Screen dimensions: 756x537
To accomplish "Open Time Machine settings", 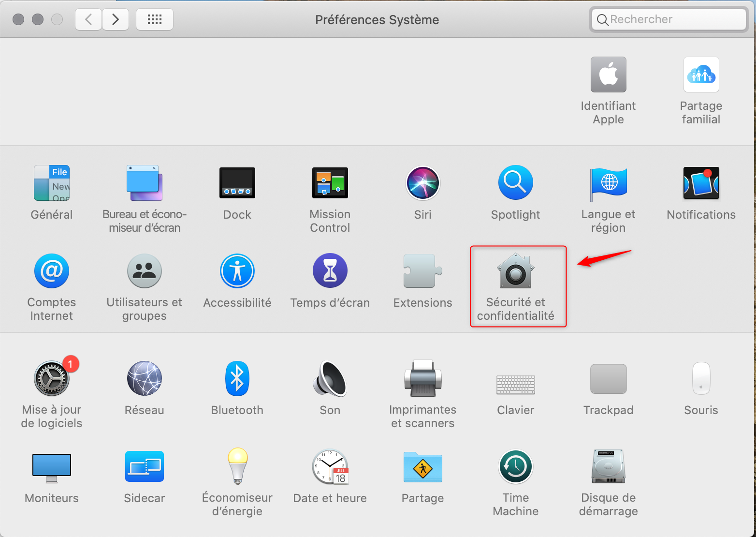I will (515, 466).
